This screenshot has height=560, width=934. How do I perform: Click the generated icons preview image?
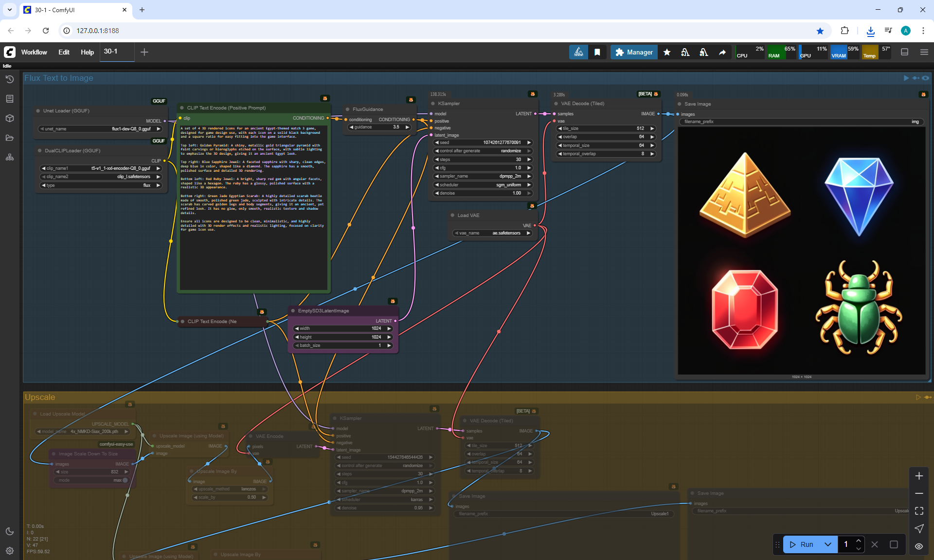click(801, 251)
